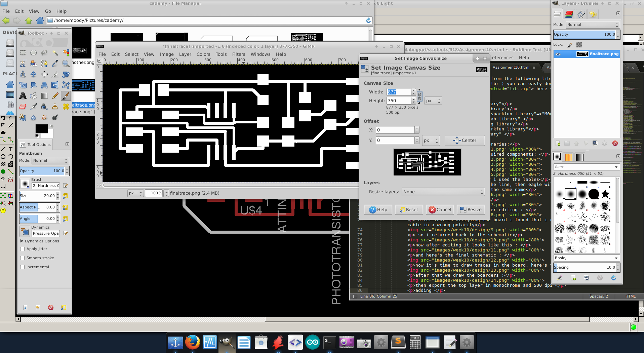This screenshot has width=644, height=353.
Task: Select the Fuzzy Select magic wand tool
Action: pos(55,53)
